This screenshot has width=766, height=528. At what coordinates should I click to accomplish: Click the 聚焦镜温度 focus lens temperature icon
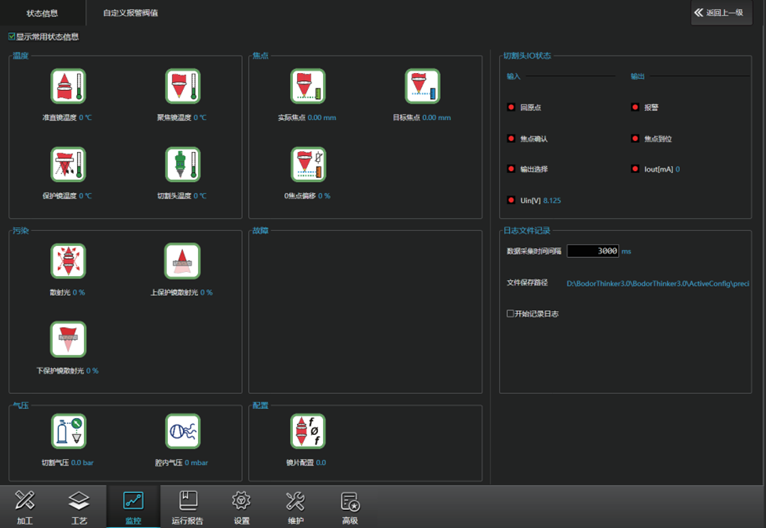[x=182, y=87]
